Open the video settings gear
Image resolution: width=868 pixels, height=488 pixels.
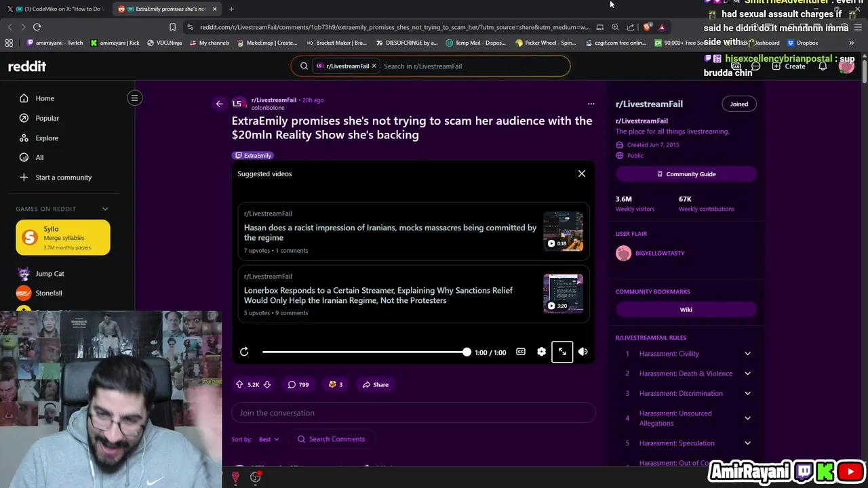pyautogui.click(x=541, y=352)
